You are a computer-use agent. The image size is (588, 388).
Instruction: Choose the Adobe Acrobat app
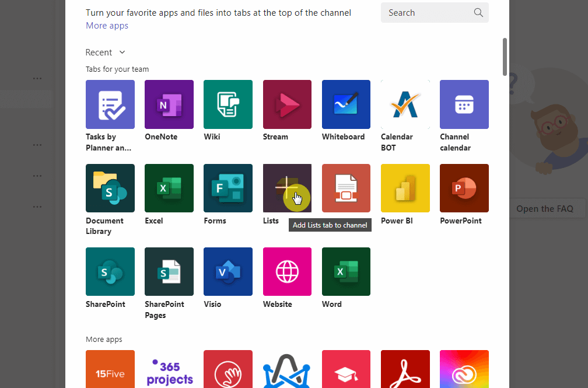[x=405, y=369]
